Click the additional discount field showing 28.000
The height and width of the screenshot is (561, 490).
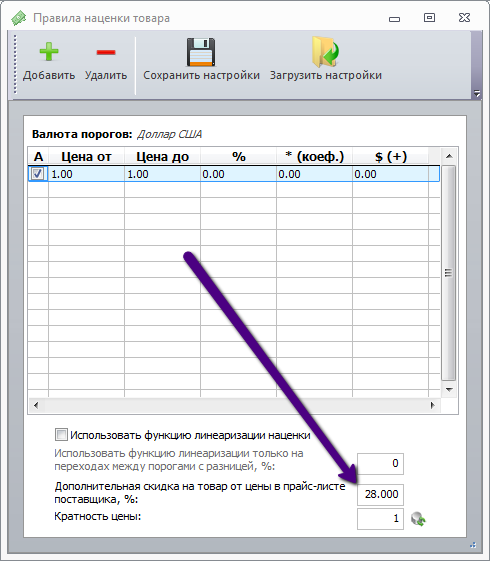pos(380,494)
